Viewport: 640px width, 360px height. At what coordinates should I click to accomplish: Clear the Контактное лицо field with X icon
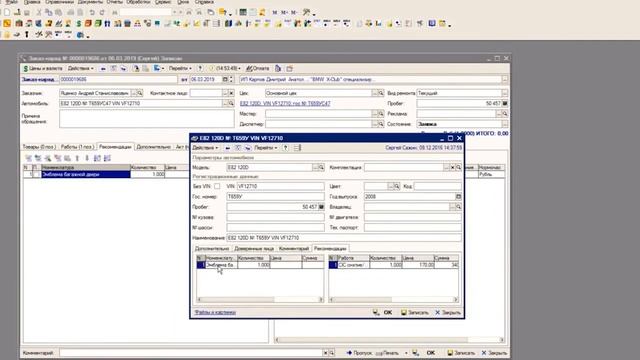(x=231, y=93)
